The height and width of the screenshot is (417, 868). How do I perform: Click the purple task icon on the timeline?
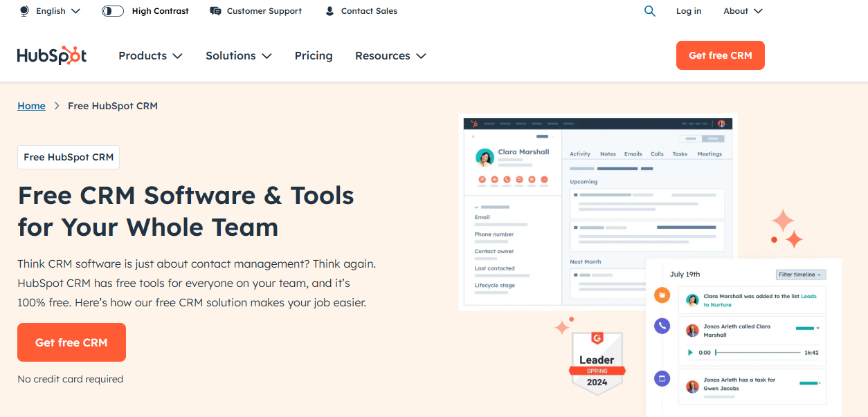[662, 378]
